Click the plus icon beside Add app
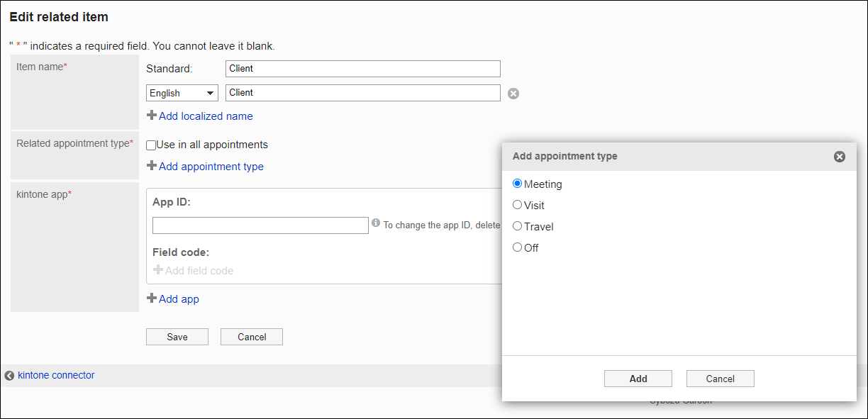868x419 pixels. (152, 299)
